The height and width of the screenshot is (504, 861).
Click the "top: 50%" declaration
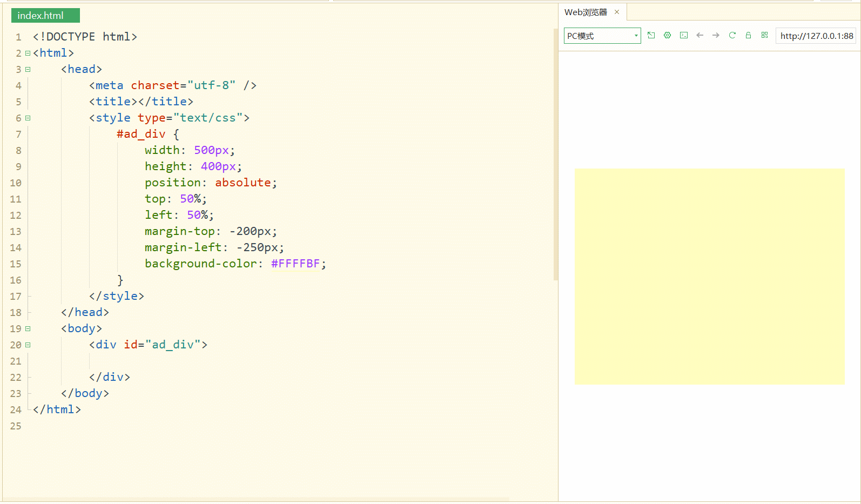(176, 199)
